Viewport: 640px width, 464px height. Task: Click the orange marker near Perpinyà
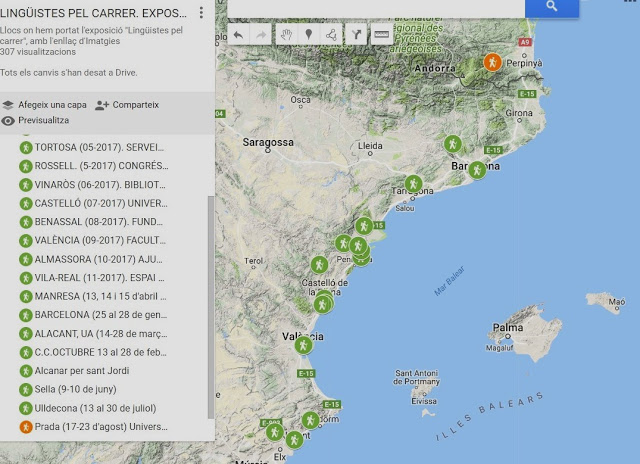click(492, 62)
